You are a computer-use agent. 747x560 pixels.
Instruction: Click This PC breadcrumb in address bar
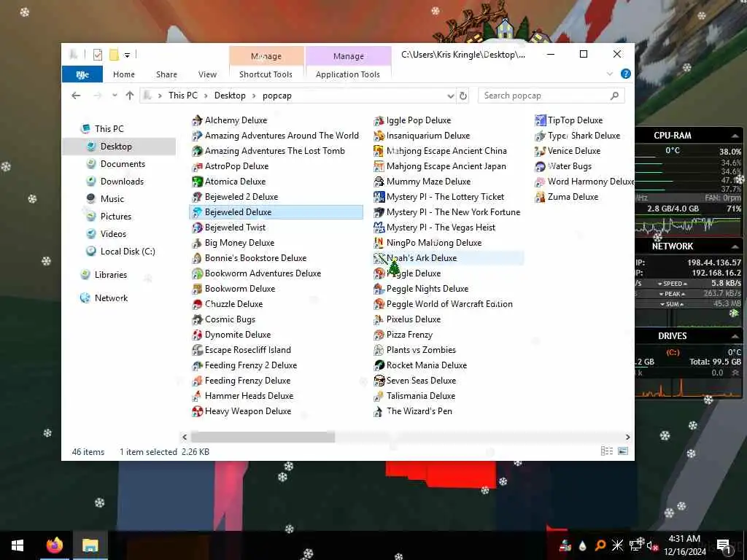click(183, 96)
